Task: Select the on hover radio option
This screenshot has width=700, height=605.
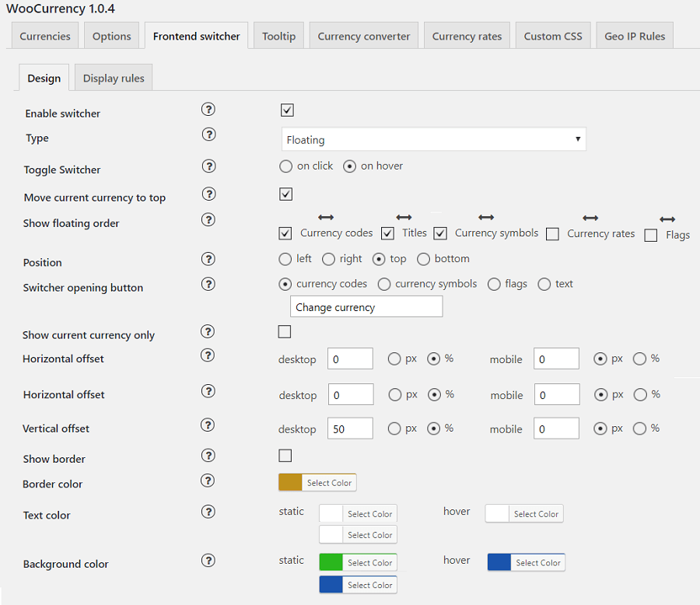Action: pos(349,166)
